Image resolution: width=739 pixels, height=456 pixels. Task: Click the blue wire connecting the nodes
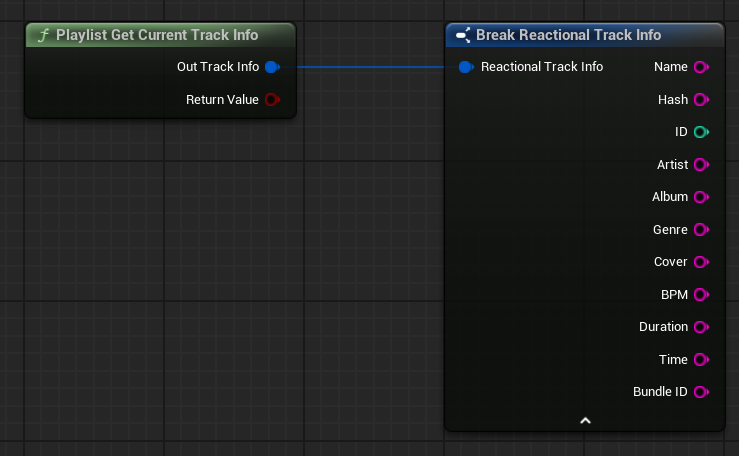370,67
